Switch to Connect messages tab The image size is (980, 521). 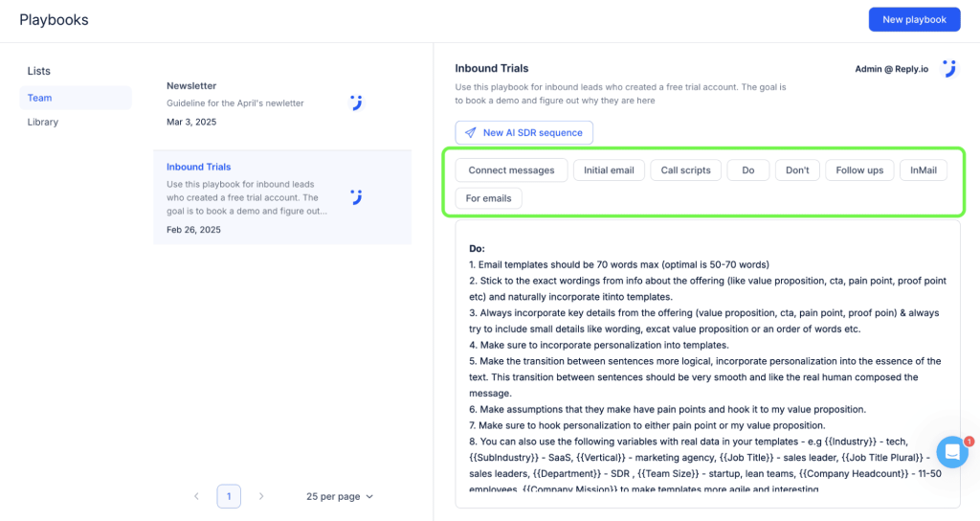click(x=511, y=170)
